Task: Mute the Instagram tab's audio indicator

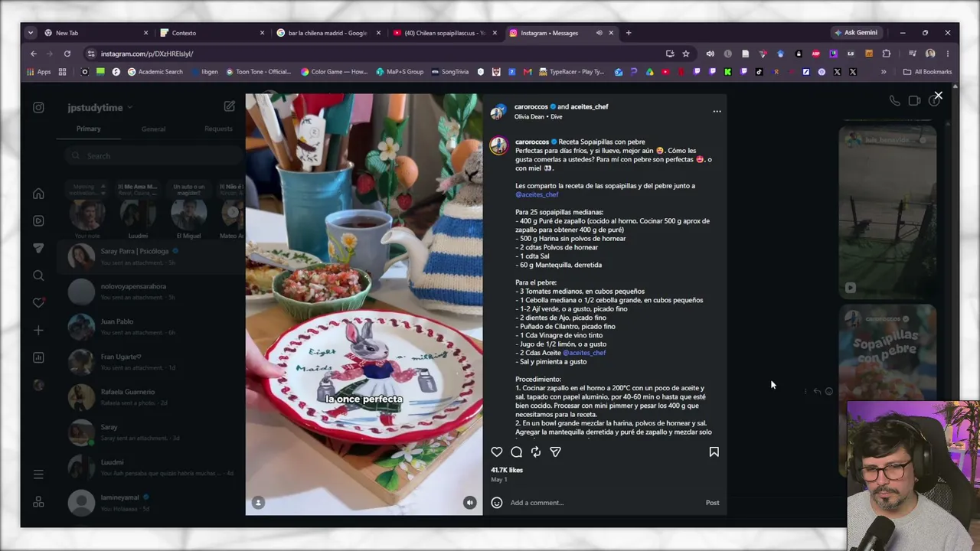Action: 599,33
